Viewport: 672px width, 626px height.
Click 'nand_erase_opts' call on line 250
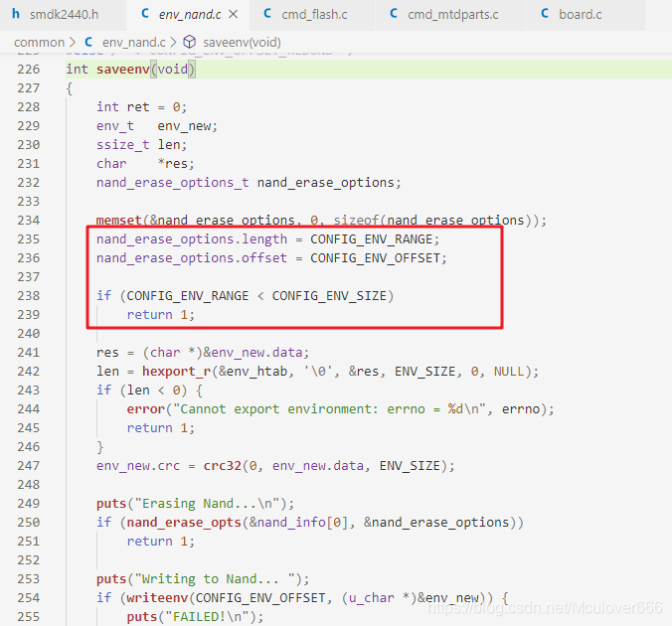point(184,523)
